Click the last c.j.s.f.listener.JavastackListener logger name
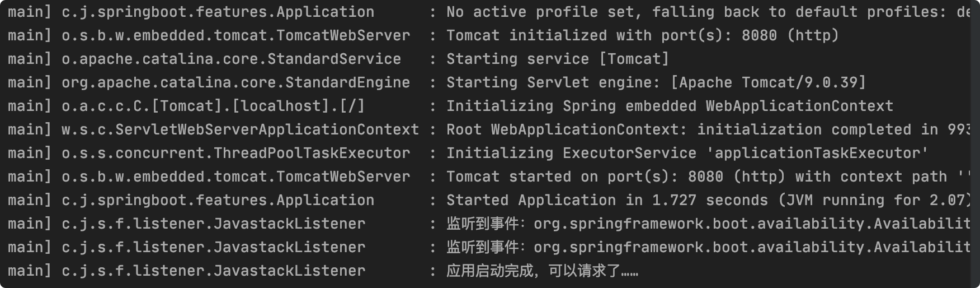 tap(213, 271)
